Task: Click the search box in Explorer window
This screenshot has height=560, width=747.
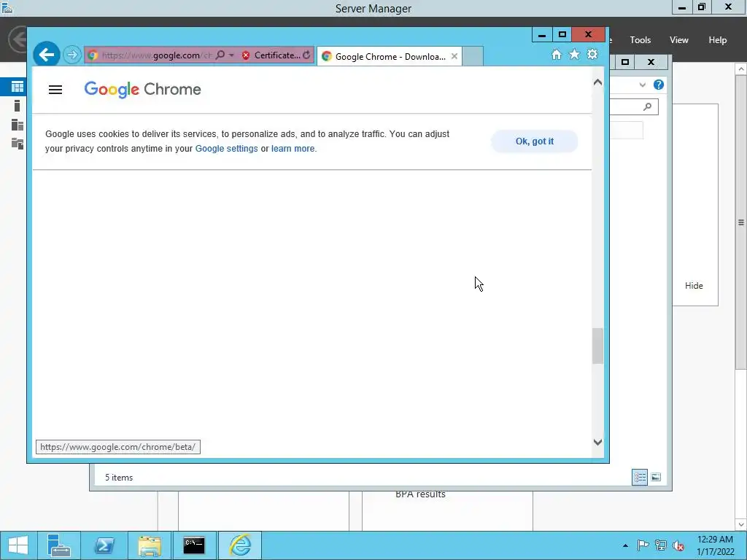Action: [x=634, y=106]
